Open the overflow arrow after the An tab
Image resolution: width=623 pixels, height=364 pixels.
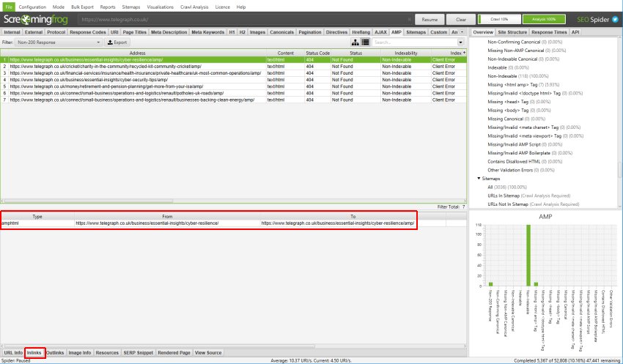point(462,32)
